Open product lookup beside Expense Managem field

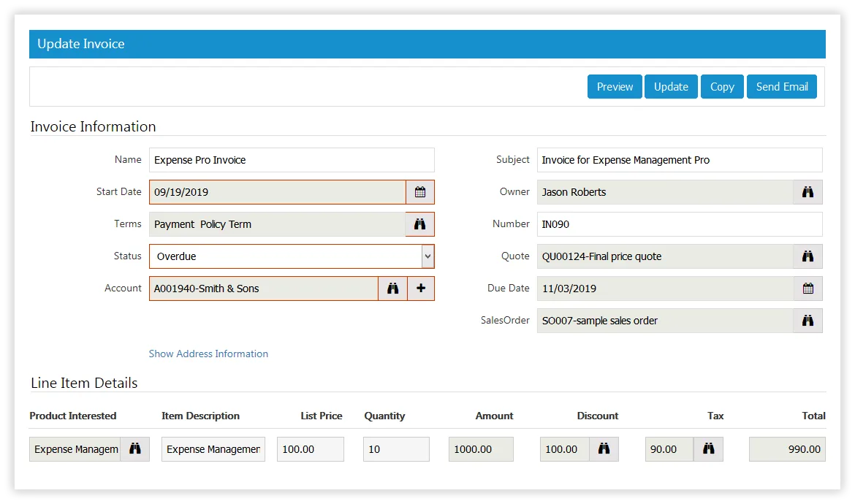point(134,449)
